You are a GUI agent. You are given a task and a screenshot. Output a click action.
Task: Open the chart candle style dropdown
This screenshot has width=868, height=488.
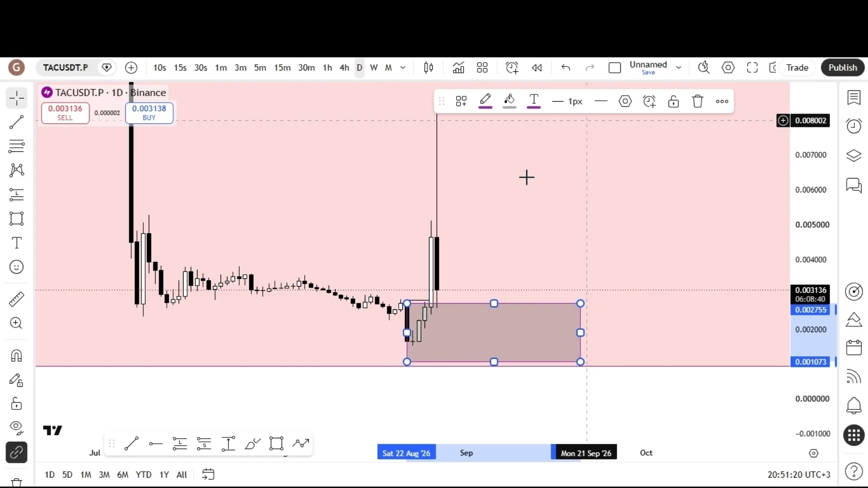[x=429, y=68]
